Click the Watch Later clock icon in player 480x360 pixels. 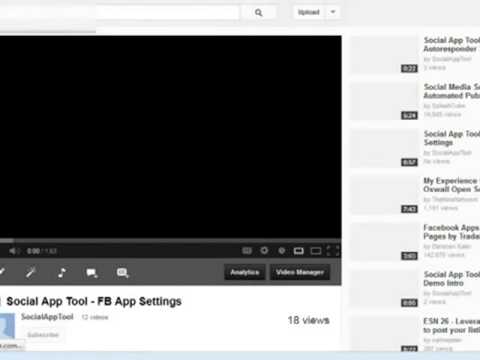[x=282, y=251]
